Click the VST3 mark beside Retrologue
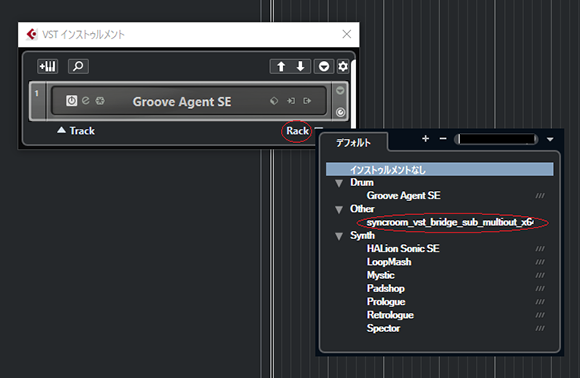 [x=540, y=315]
